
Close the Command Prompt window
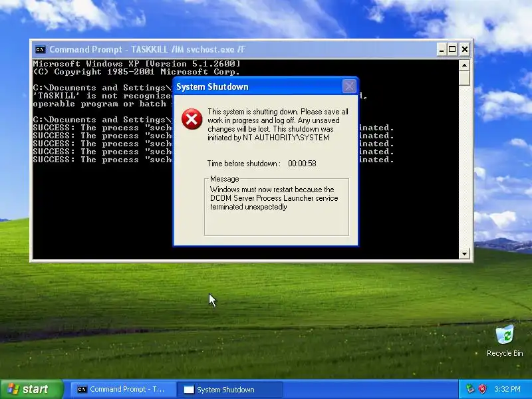[464, 49]
